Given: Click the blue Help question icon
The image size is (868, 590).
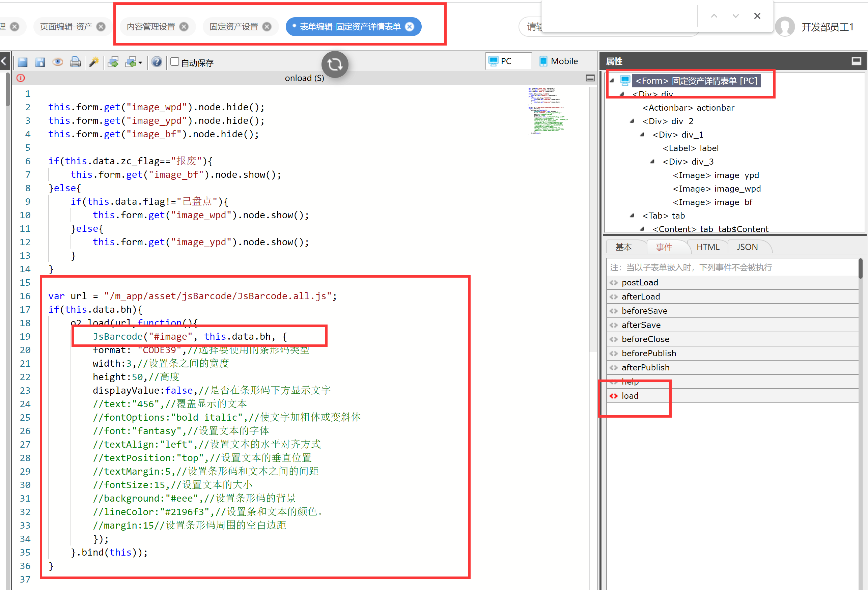Looking at the screenshot, I should tap(157, 62).
